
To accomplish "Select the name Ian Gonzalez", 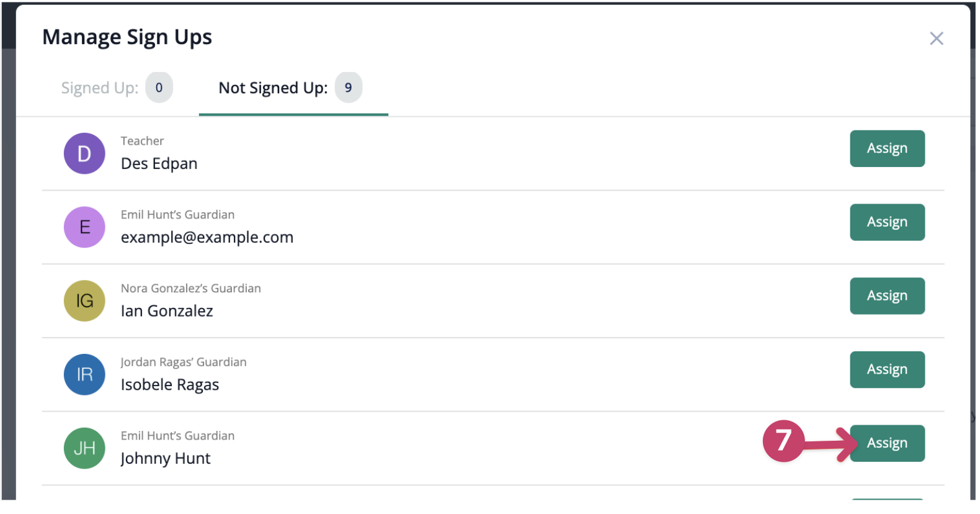I will coord(167,311).
